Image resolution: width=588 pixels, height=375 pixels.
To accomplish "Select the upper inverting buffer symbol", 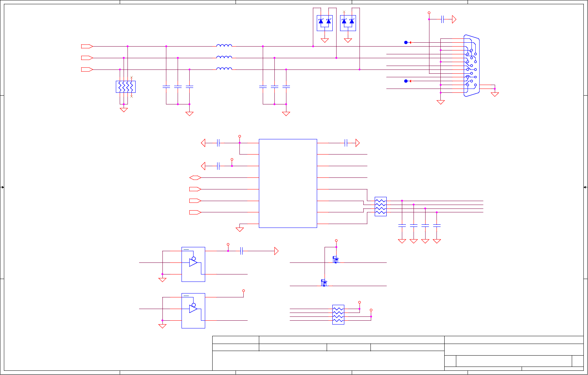I will 193,264.
